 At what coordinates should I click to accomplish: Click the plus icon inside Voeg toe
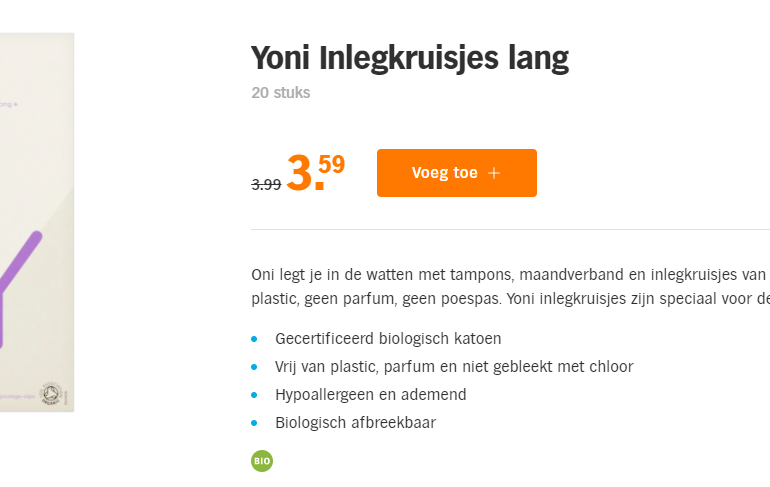point(494,173)
